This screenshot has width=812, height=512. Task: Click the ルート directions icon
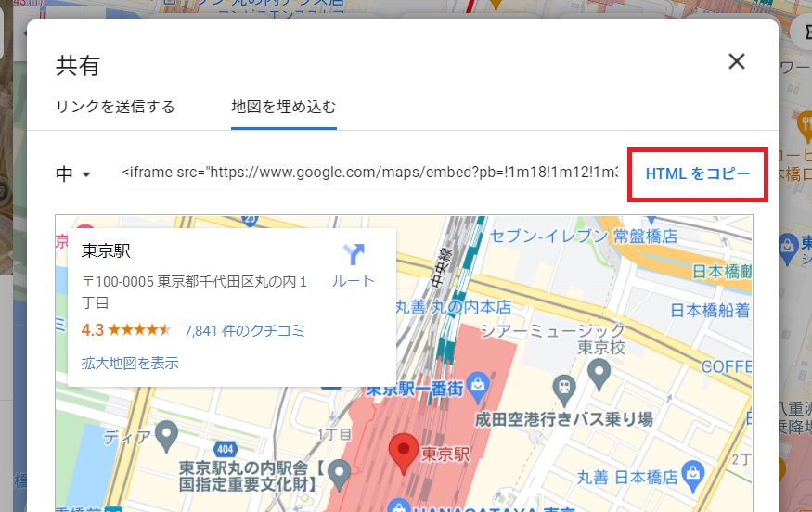pos(354,255)
